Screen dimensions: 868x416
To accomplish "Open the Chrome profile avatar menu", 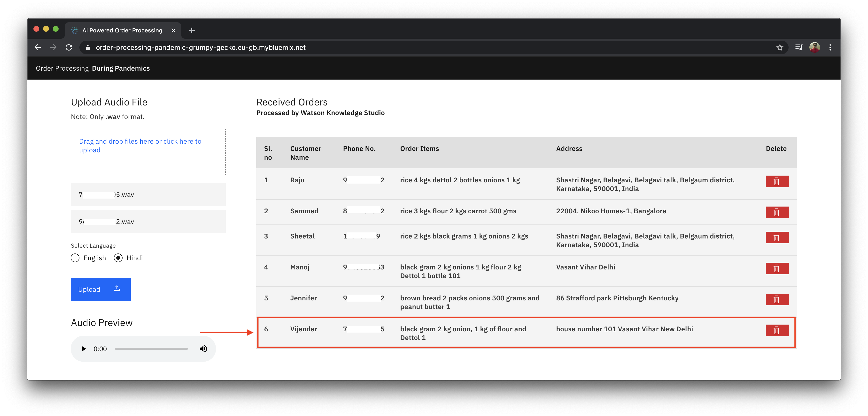I will pyautogui.click(x=814, y=47).
